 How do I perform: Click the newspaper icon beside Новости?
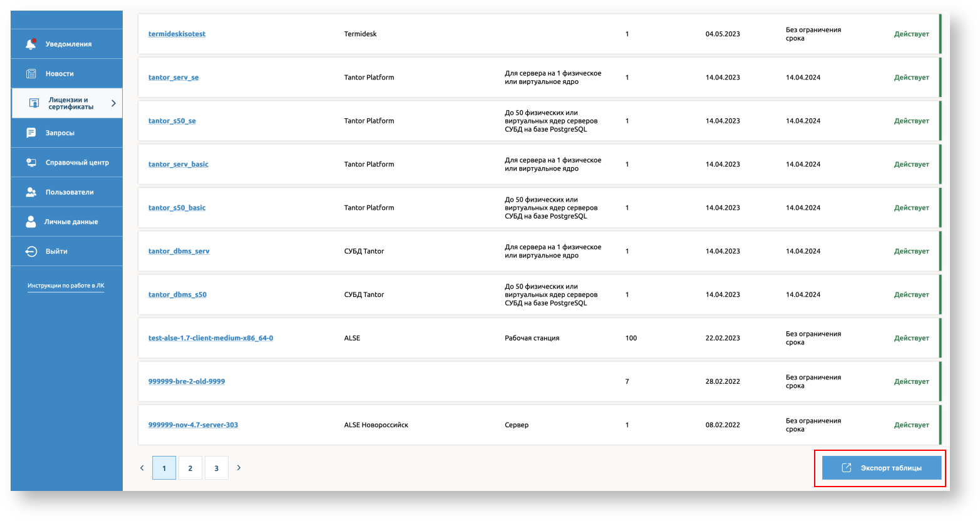click(31, 74)
